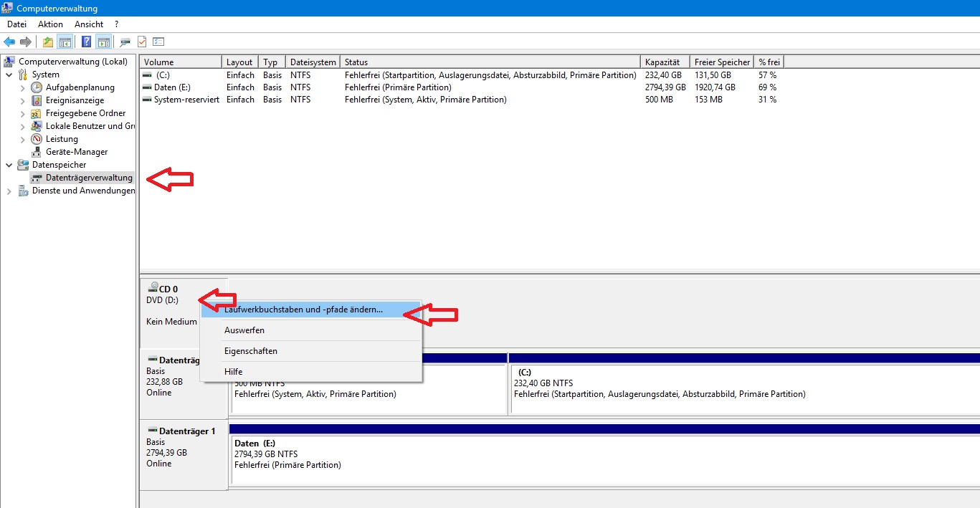Click the CD 0 optical drive icon
Screen dimensions: 980x508
pos(153,288)
